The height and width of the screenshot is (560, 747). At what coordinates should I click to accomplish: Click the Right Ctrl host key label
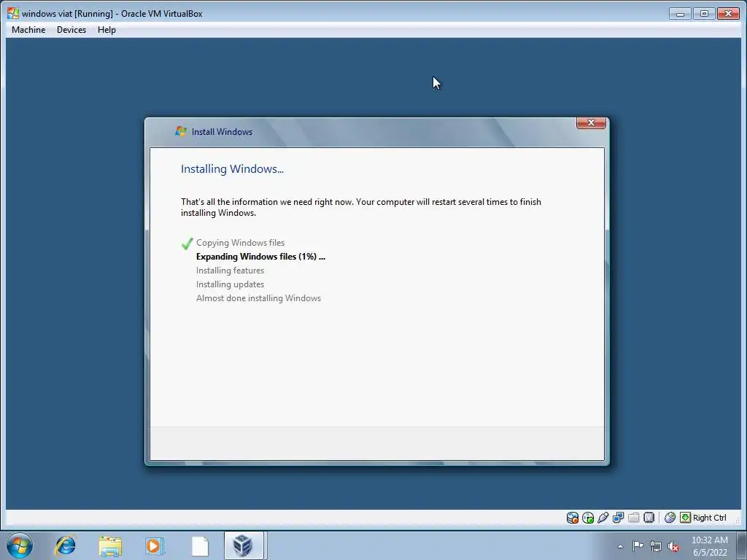(x=709, y=518)
